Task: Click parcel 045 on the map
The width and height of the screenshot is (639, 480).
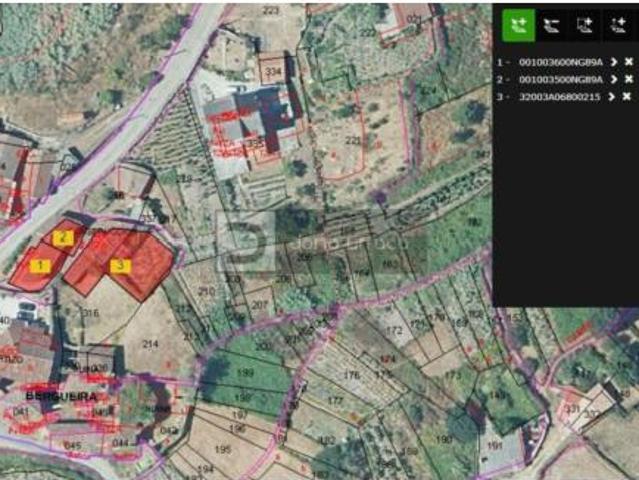Action: pos(73,446)
